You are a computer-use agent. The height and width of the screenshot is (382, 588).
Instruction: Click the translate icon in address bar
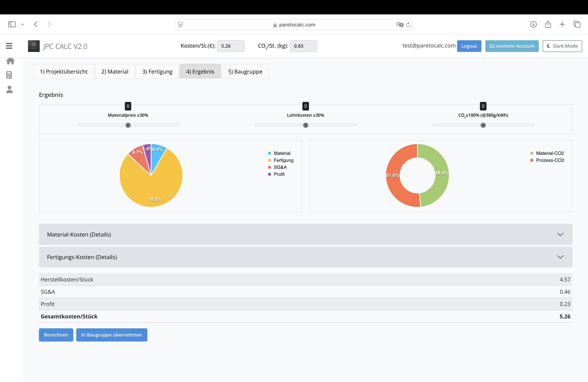pos(400,25)
